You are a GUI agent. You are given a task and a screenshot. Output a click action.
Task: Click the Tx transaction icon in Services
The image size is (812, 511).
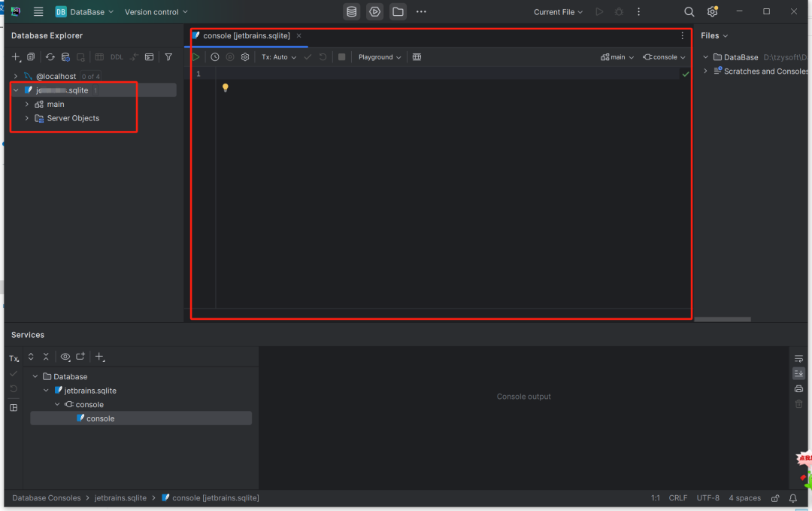coord(14,358)
